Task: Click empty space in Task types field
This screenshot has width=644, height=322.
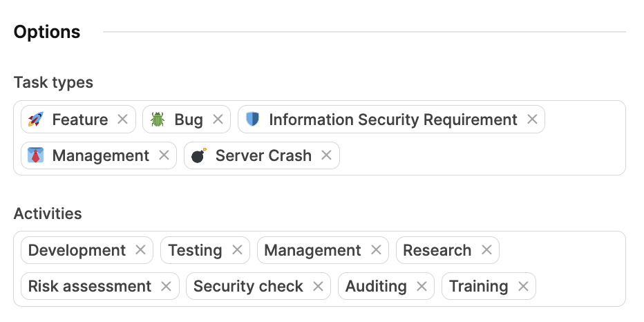Action: (484, 155)
